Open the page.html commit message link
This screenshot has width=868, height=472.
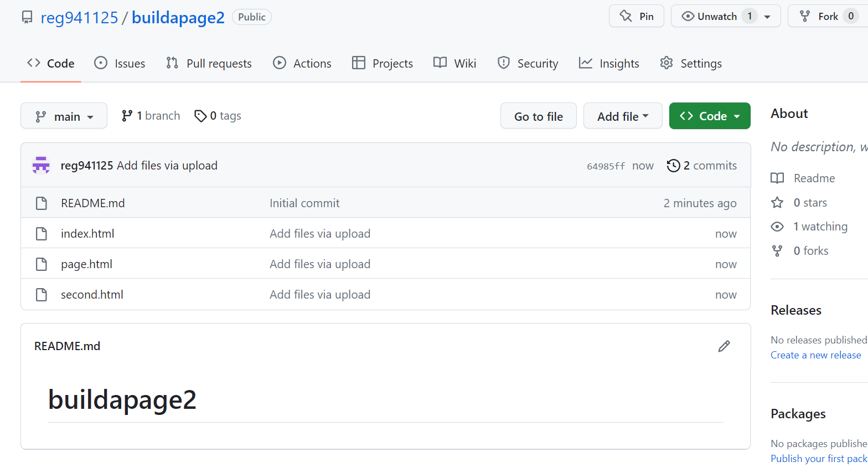(320, 264)
